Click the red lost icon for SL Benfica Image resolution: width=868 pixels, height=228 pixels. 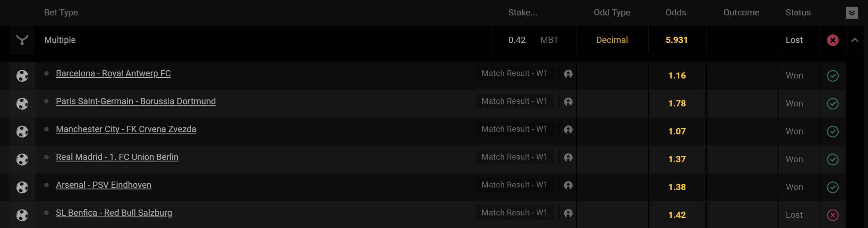[x=833, y=215]
